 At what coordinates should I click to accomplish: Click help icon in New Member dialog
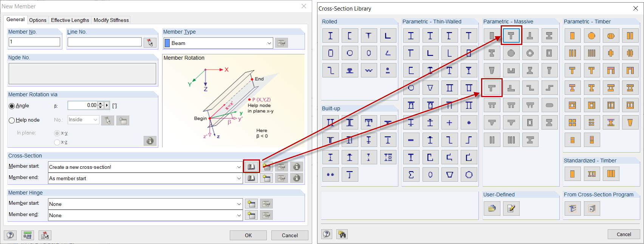[x=10, y=235]
